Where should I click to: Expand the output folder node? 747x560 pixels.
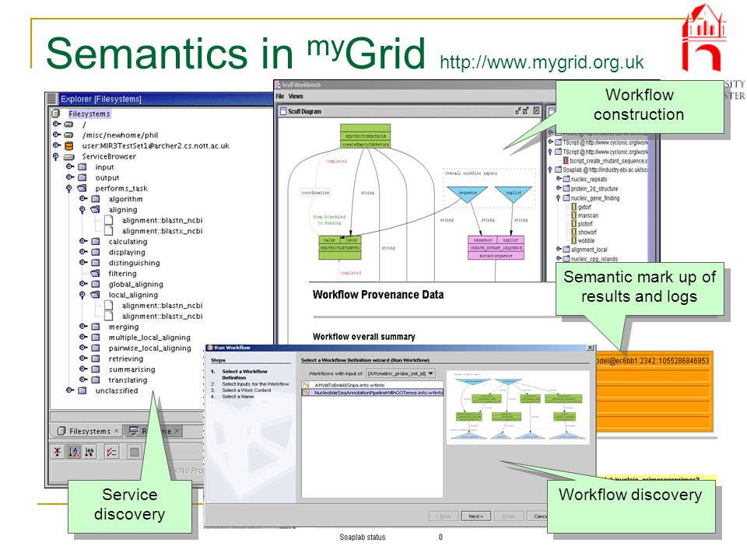pyautogui.click(x=70, y=177)
